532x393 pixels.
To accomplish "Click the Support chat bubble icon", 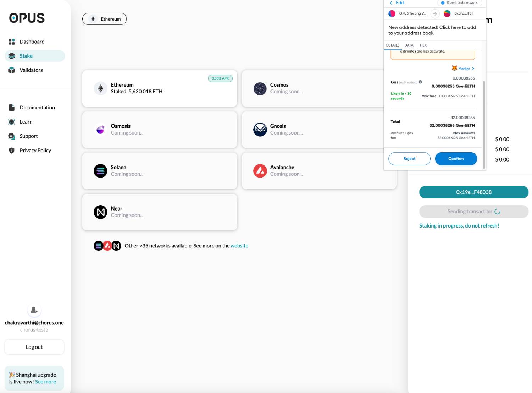I will 12,136.
